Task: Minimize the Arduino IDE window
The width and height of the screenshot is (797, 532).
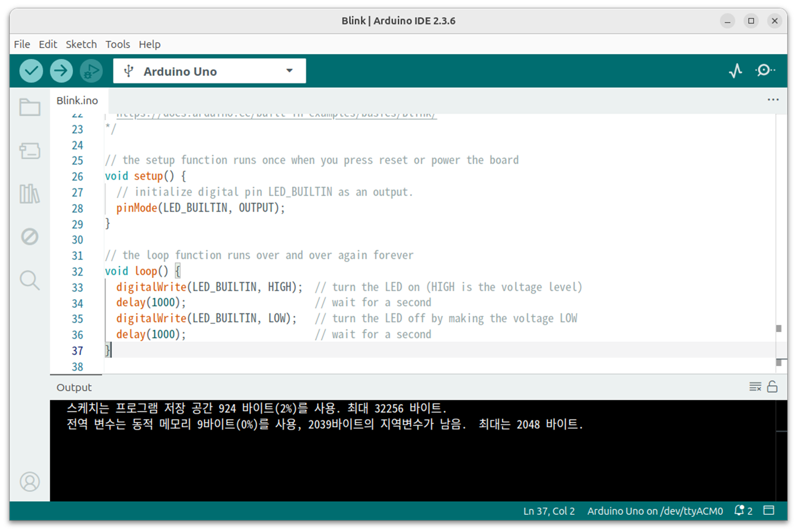Action: click(727, 21)
